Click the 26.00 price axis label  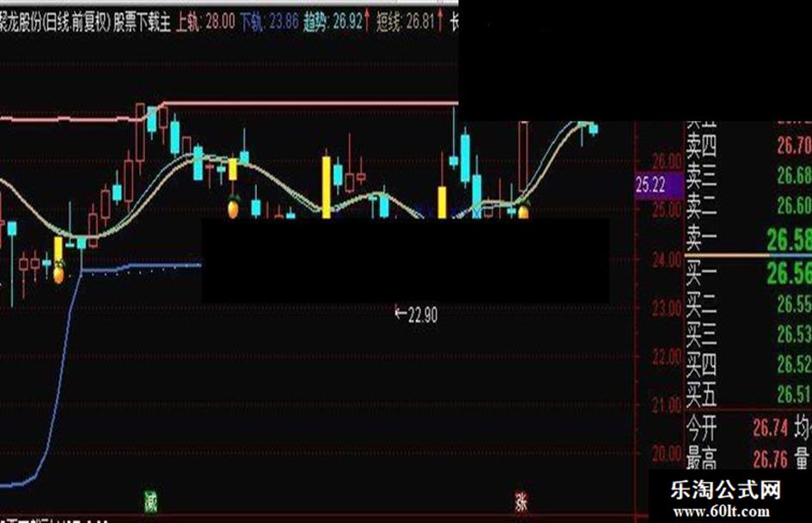point(667,161)
